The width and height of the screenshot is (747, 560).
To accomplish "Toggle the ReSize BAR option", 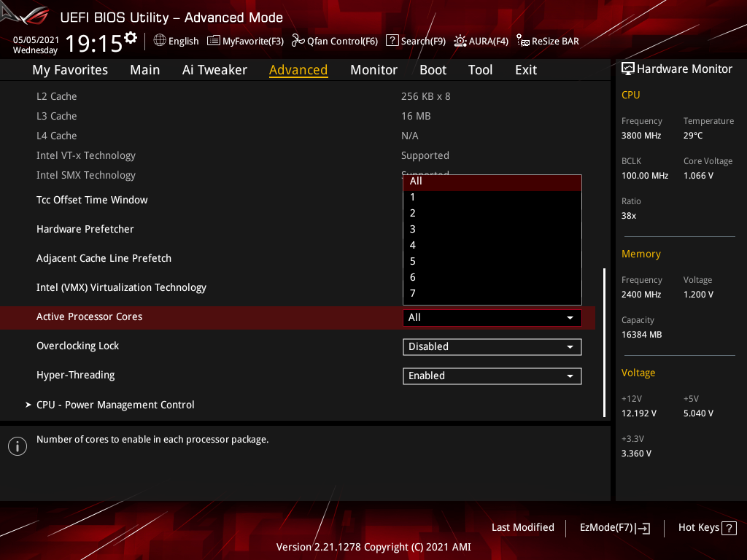I will point(547,41).
